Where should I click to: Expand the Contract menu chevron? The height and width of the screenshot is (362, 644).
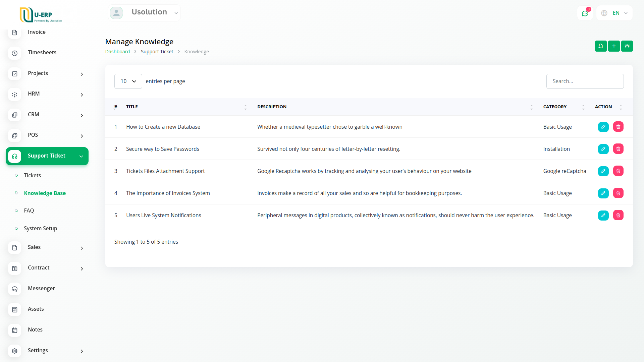[82, 269]
